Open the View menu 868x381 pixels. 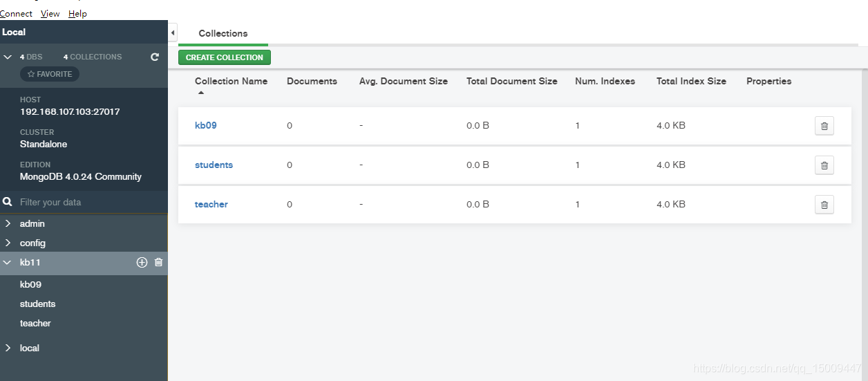click(x=50, y=14)
